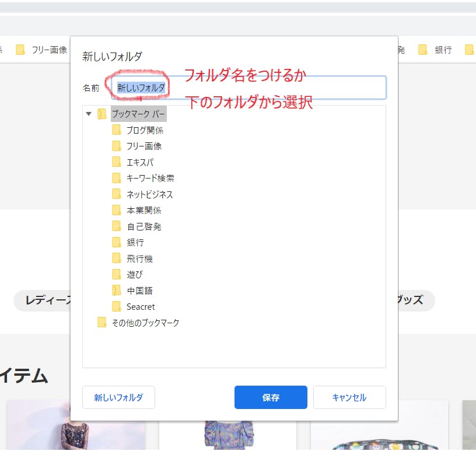
Task: Collapse the ブックマーク バー tree node
Action: 89,114
